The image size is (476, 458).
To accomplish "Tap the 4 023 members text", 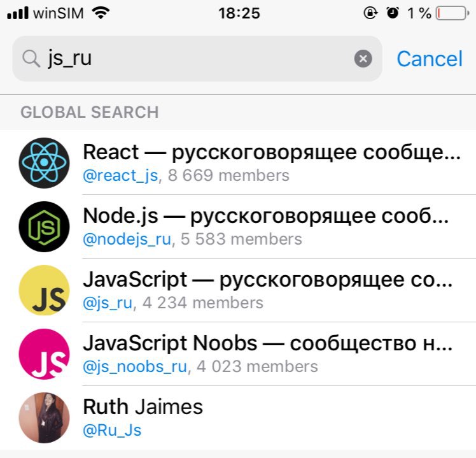I will 258,366.
